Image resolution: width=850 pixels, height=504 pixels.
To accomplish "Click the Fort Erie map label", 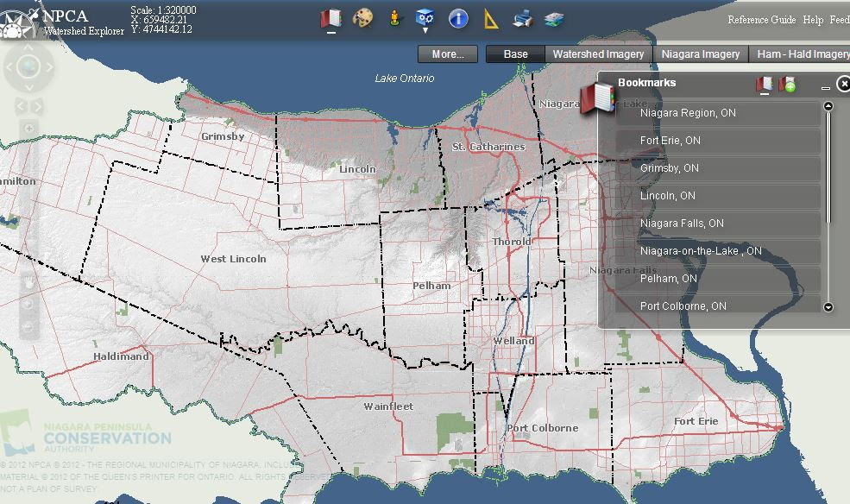I will point(696,421).
